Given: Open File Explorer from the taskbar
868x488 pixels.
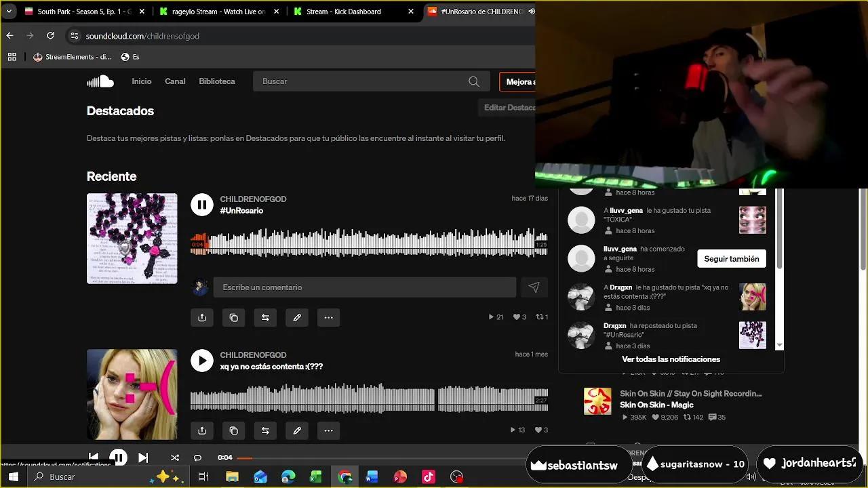Looking at the screenshot, I should click(x=232, y=477).
